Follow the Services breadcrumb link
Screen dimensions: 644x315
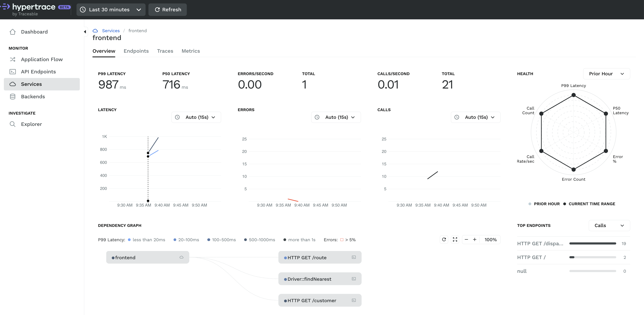click(x=111, y=31)
